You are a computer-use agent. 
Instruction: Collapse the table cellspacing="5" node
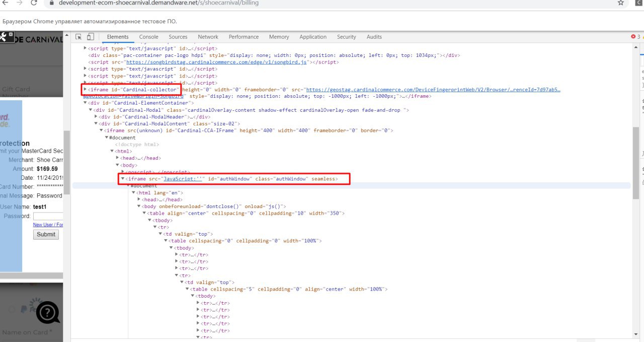coord(187,289)
